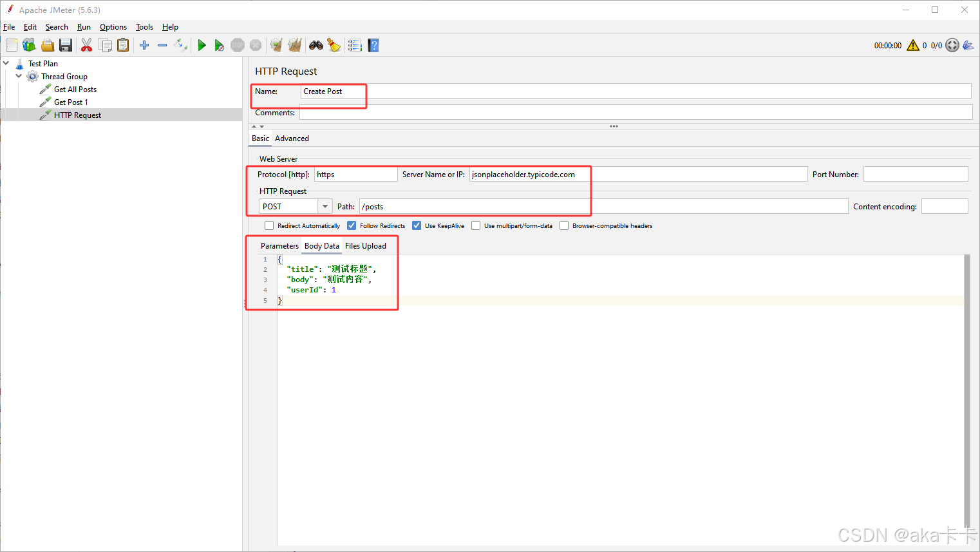The width and height of the screenshot is (980, 552).
Task: Open the File menu
Action: [9, 27]
